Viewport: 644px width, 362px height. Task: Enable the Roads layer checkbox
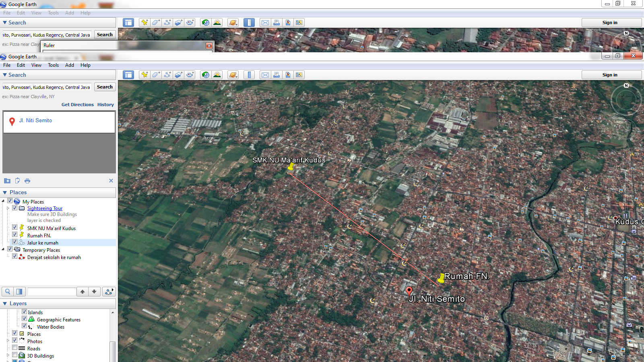(x=14, y=348)
